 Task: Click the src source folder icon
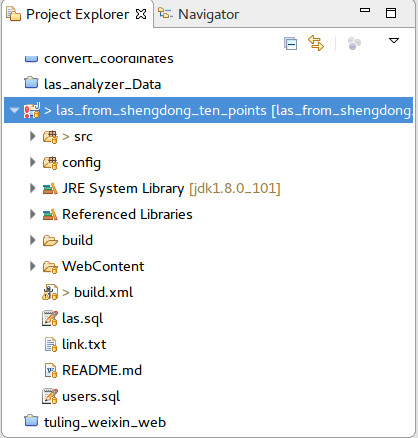(x=50, y=137)
